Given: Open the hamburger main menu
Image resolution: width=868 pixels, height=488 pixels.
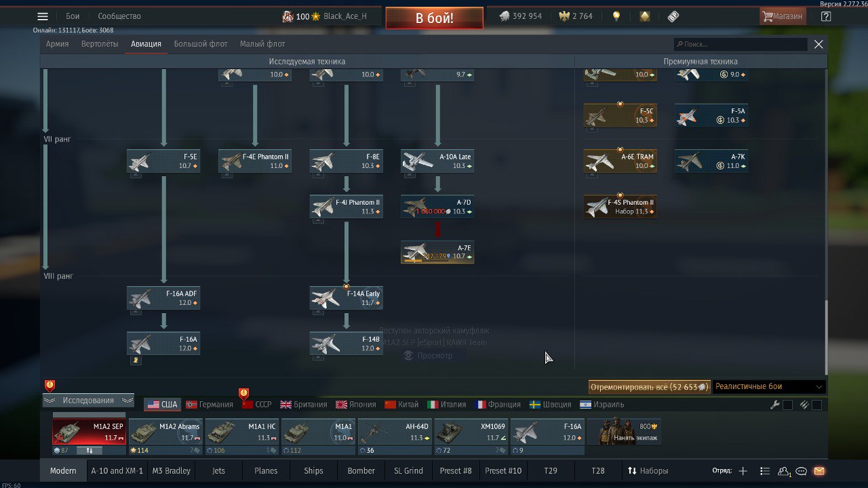Looking at the screenshot, I should pyautogui.click(x=43, y=16).
